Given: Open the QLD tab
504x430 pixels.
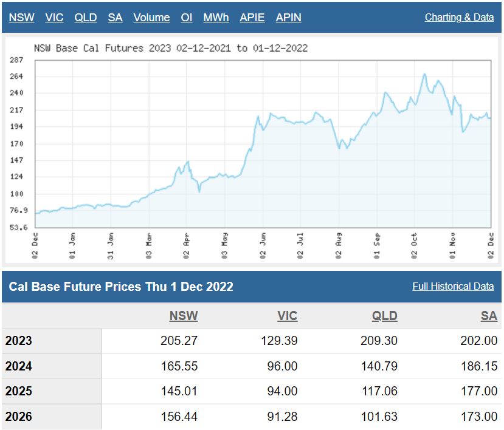Looking at the screenshot, I should point(86,18).
